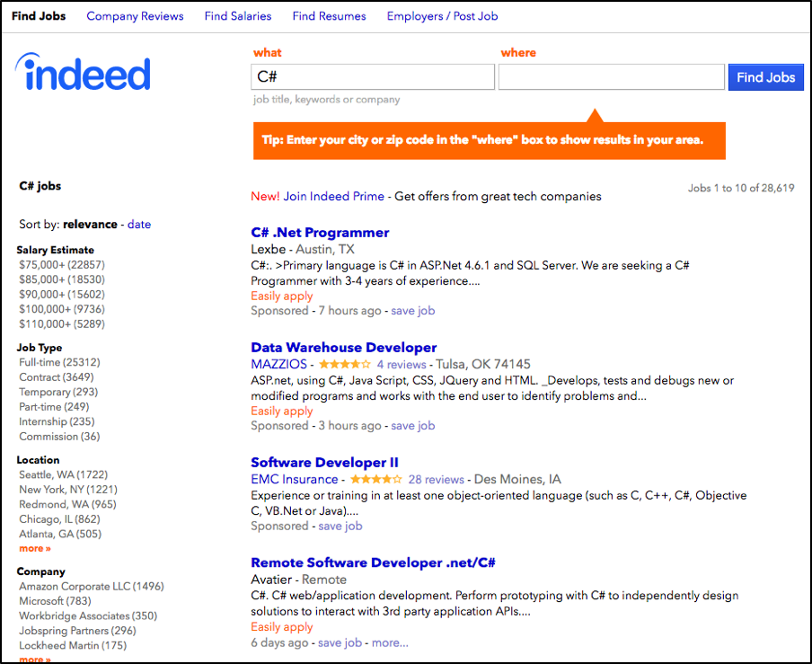Focus the empty 'where' location field
This screenshot has width=812, height=664.
(611, 77)
